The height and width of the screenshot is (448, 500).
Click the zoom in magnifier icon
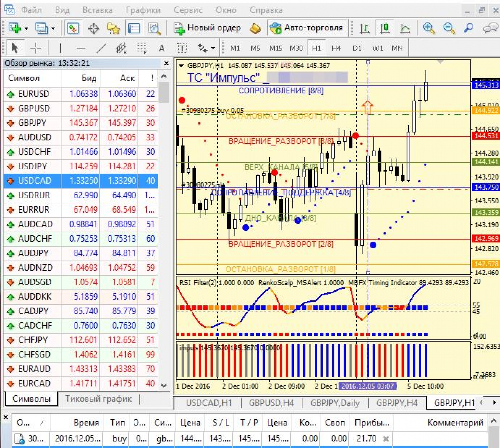pyautogui.click(x=428, y=28)
